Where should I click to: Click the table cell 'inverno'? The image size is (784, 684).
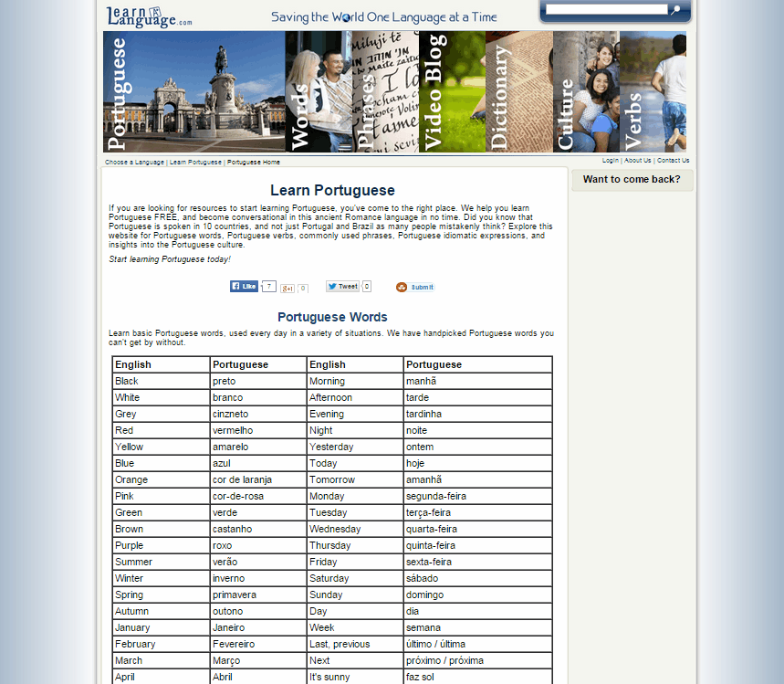(x=258, y=579)
